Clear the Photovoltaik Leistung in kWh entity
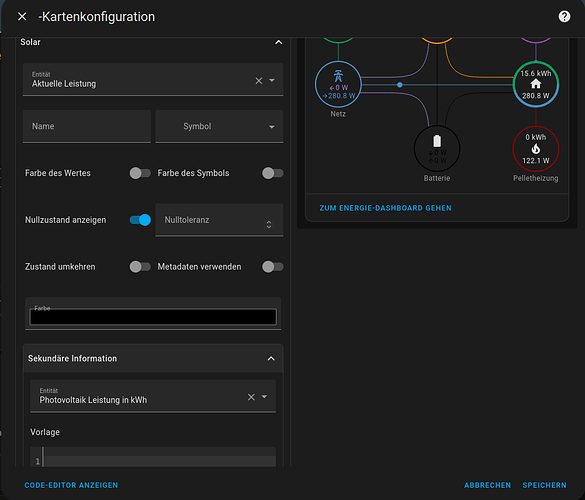 (251, 397)
